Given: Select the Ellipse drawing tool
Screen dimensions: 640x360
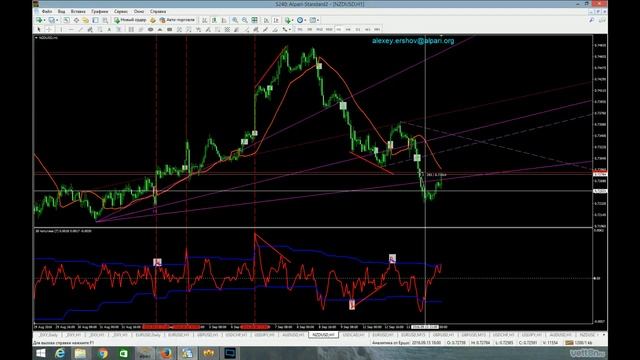Looking at the screenshot, I should [150, 29].
